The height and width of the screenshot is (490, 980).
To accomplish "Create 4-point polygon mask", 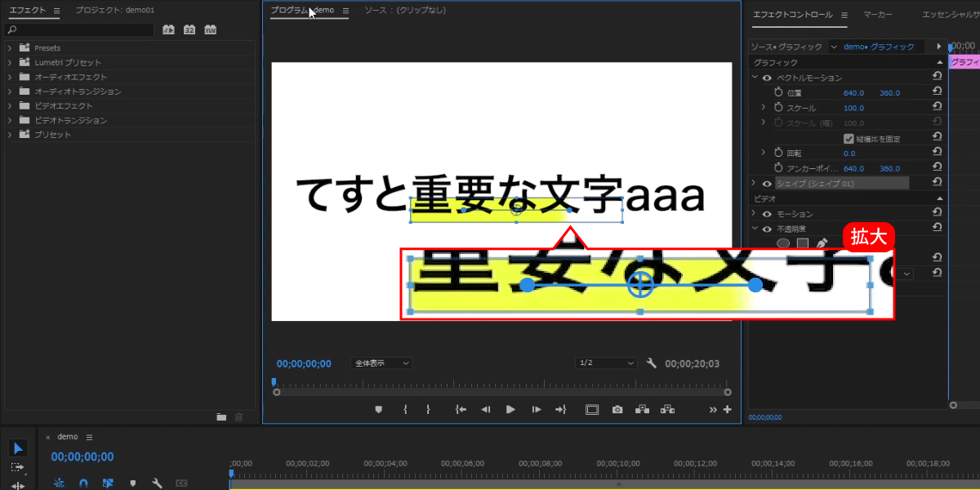I will pos(802,243).
